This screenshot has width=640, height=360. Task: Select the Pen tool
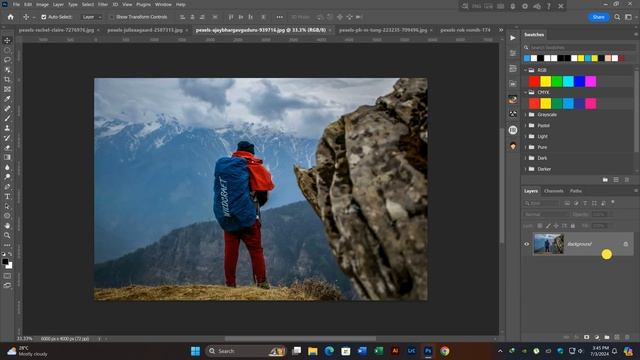click(7, 187)
